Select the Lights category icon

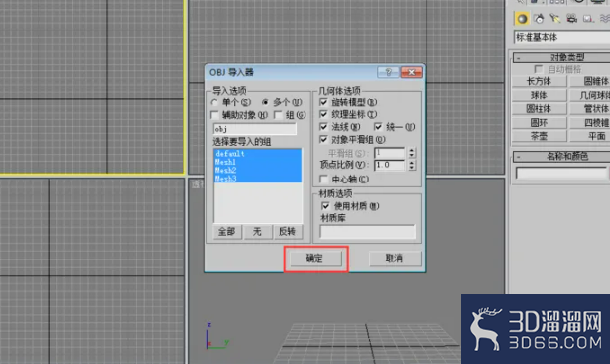555,18
